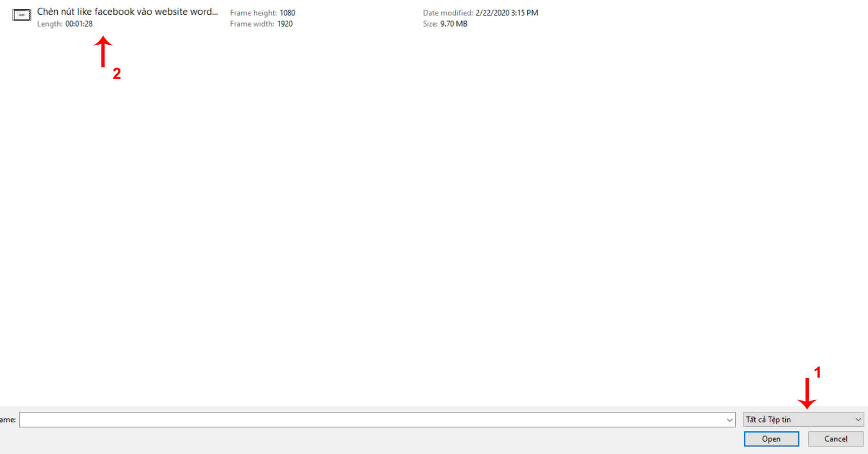Click the 3:15 PM modified time text
Viewport: 868px width, 454px height.
pos(524,13)
